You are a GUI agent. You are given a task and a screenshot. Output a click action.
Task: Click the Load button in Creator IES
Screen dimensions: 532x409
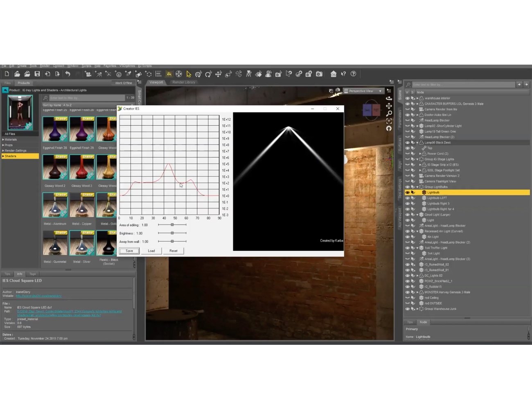point(151,251)
